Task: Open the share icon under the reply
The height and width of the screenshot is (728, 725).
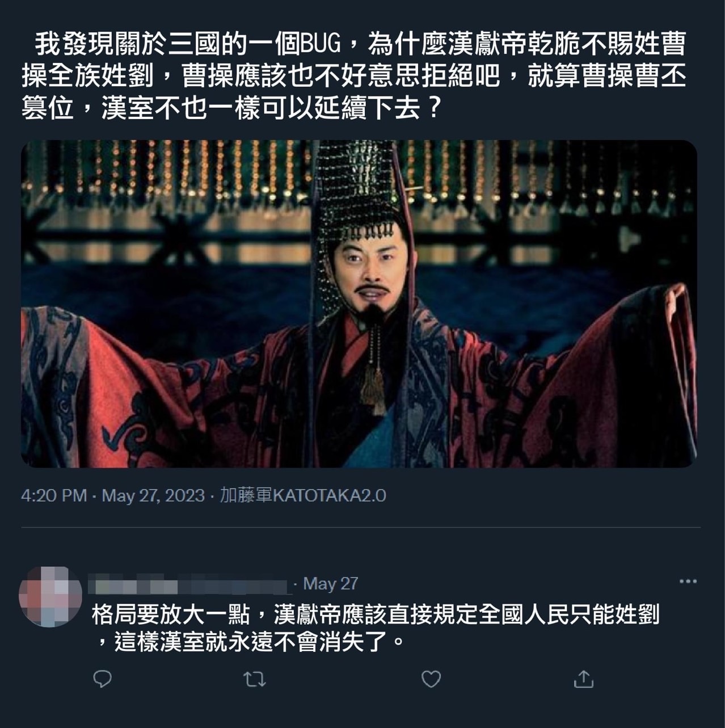Action: [x=583, y=679]
